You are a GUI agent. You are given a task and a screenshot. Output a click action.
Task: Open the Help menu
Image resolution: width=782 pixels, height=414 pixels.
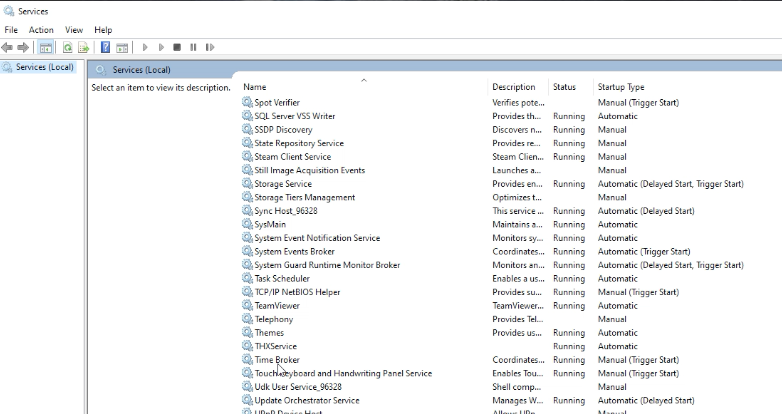103,30
